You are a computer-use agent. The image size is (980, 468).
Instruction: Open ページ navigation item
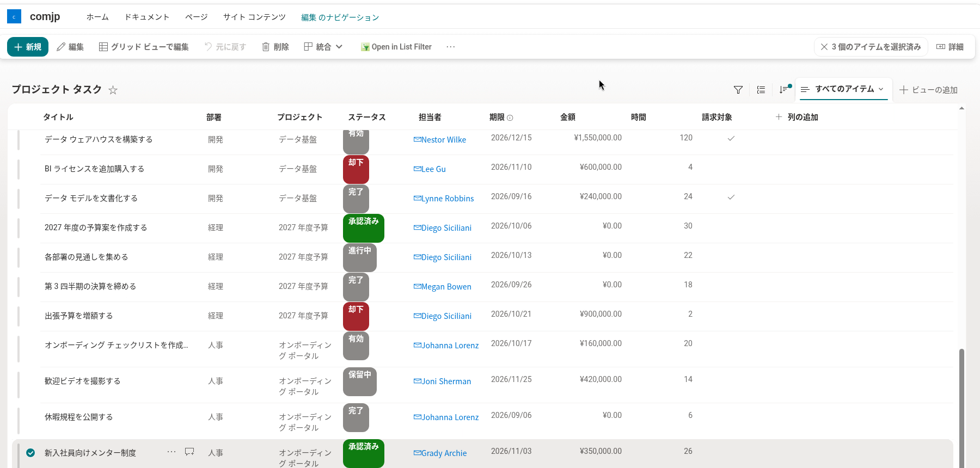197,17
